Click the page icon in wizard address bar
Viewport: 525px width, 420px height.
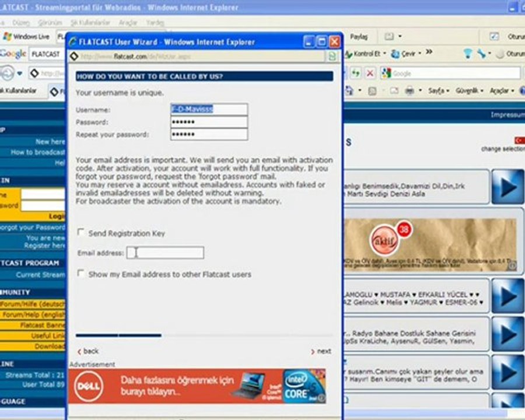(74, 56)
